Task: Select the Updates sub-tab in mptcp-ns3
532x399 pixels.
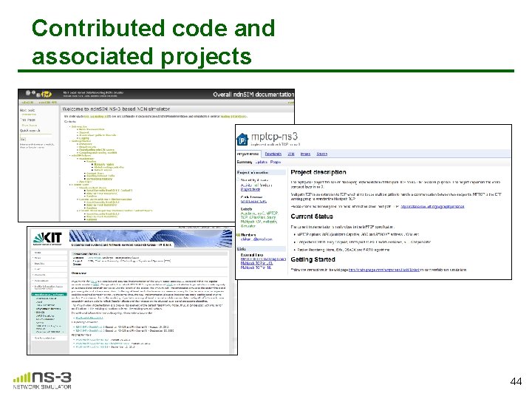Action: pyautogui.click(x=262, y=162)
